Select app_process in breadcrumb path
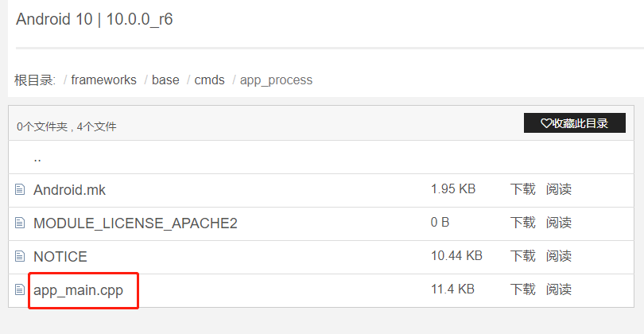The width and height of the screenshot is (644, 334). (x=276, y=80)
